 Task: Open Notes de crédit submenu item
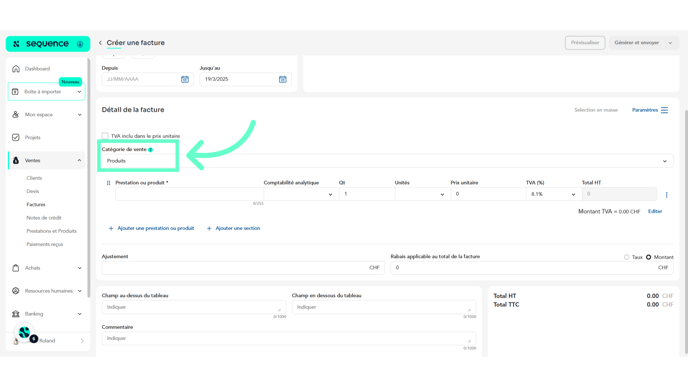click(44, 218)
